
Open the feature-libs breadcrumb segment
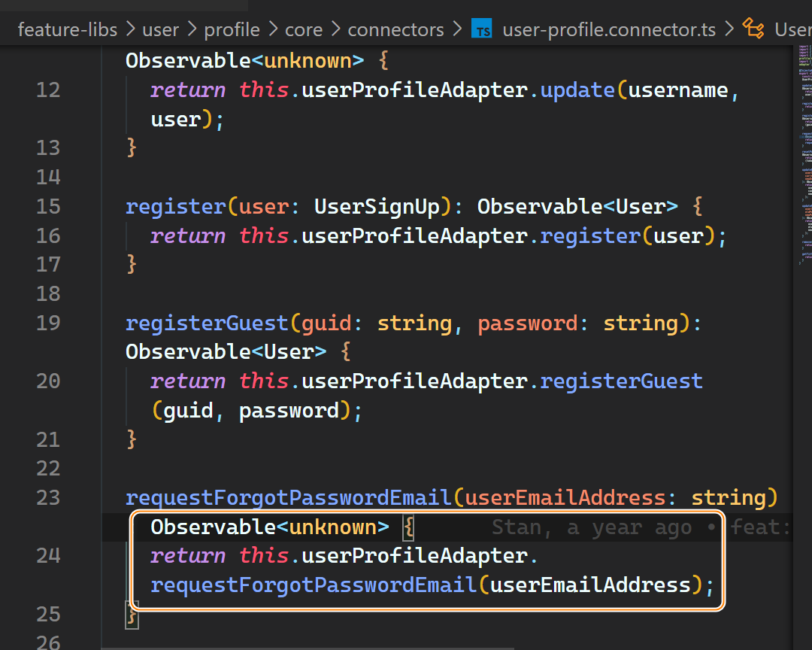click(x=68, y=29)
